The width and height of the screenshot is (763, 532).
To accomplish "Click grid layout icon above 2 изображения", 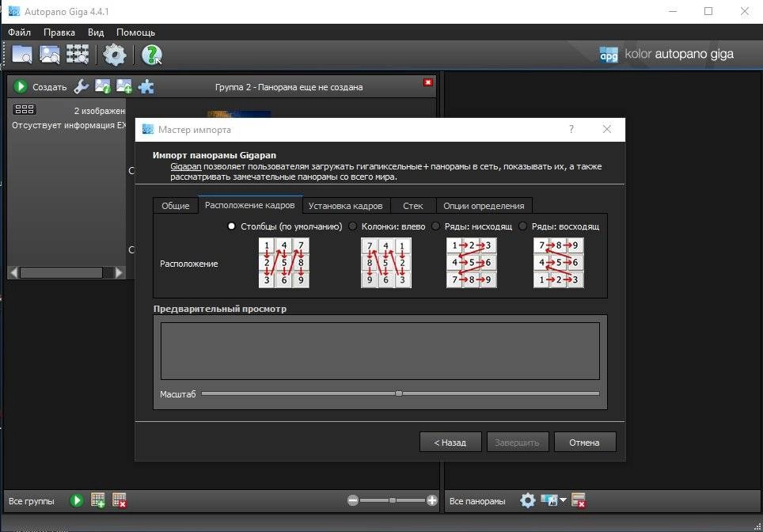I will coord(25,109).
